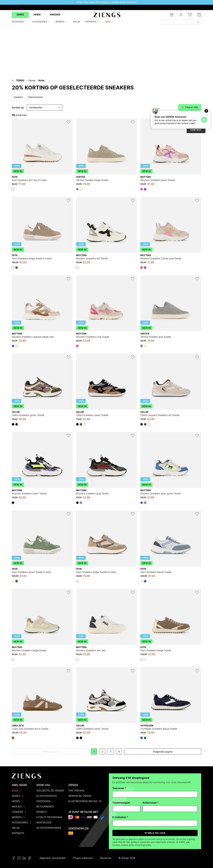Open the store locator pin icon
Viewport: 213px width, 868px height.
[x=172, y=15]
